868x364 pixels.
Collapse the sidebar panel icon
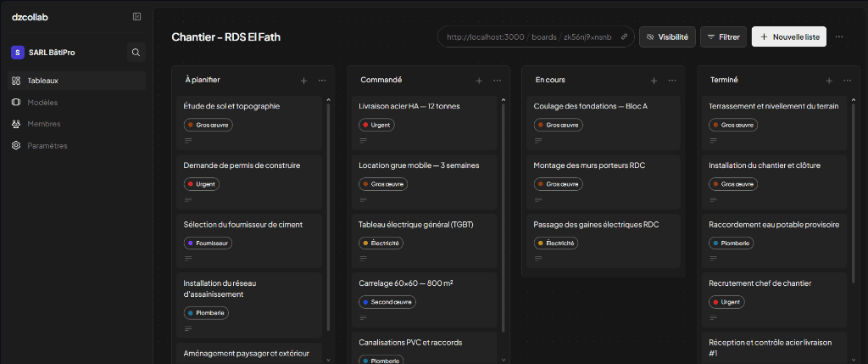136,17
